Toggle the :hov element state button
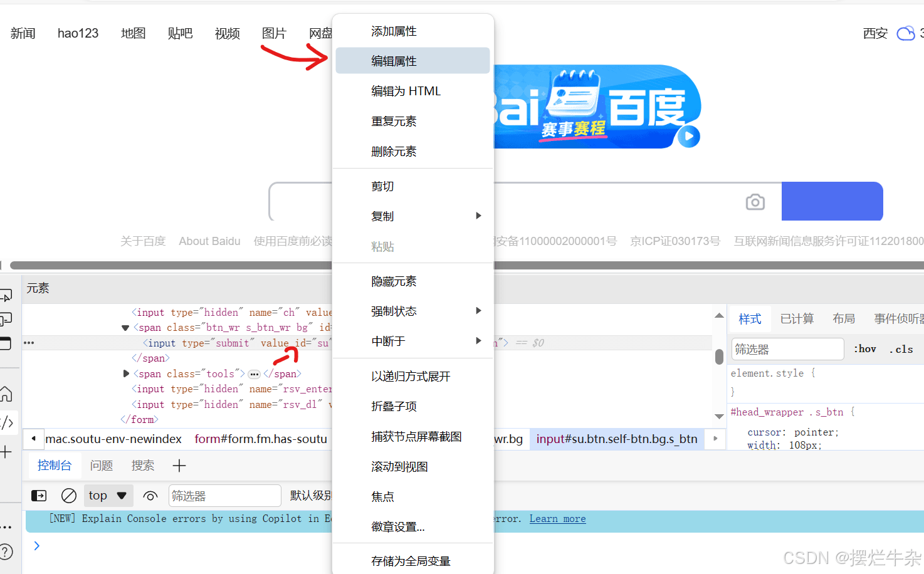924x574 pixels. (x=865, y=349)
